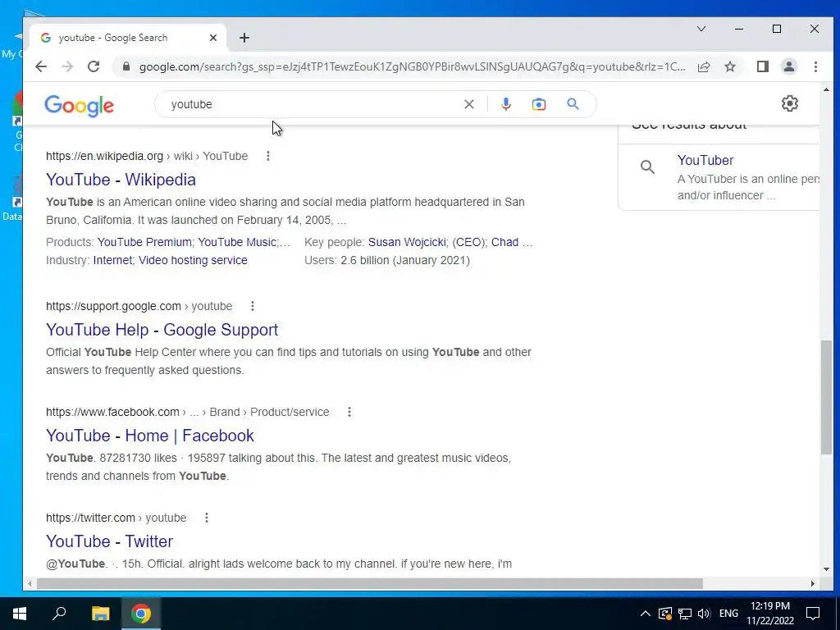Reload the current page

pyautogui.click(x=94, y=66)
